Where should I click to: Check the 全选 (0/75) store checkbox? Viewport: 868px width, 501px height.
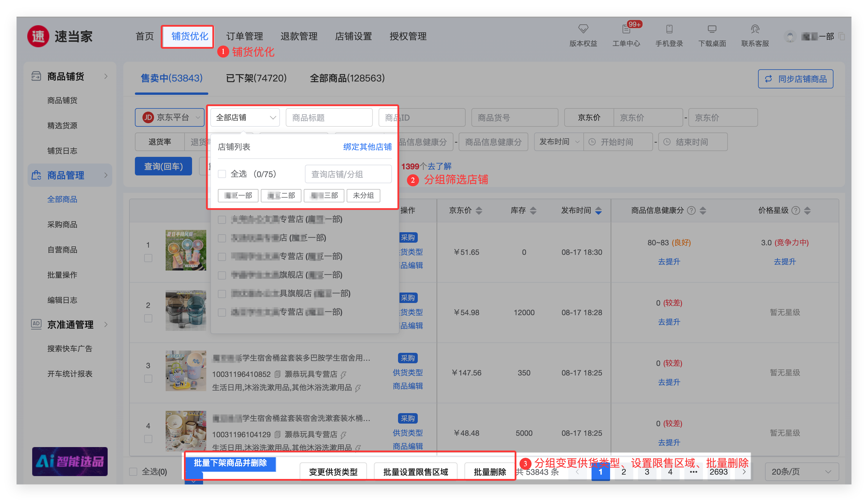pyautogui.click(x=222, y=174)
